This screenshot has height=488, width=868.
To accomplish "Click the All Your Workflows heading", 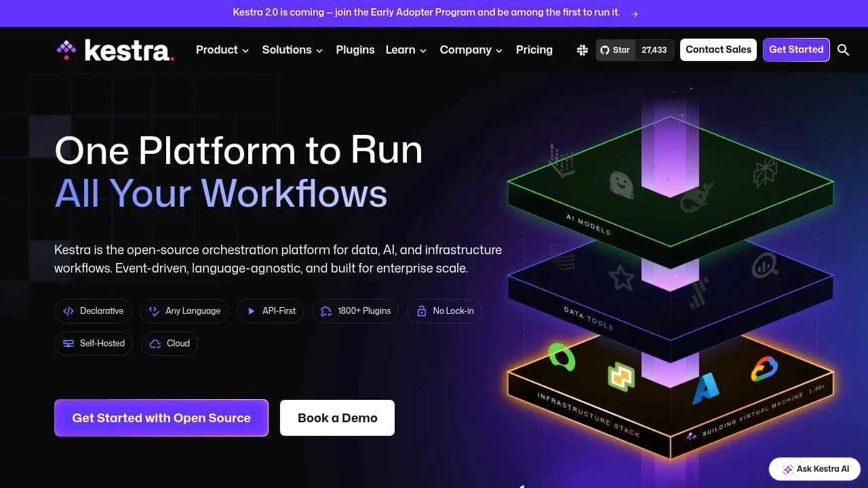I will [221, 193].
